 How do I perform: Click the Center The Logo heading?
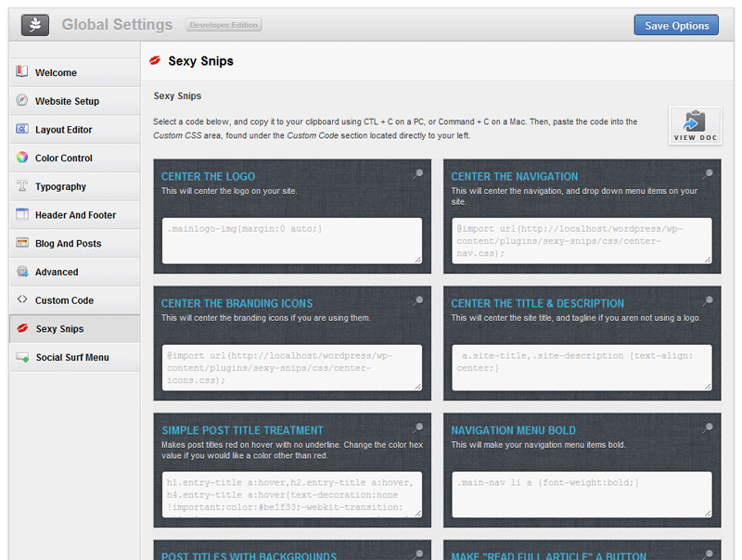pos(208,176)
